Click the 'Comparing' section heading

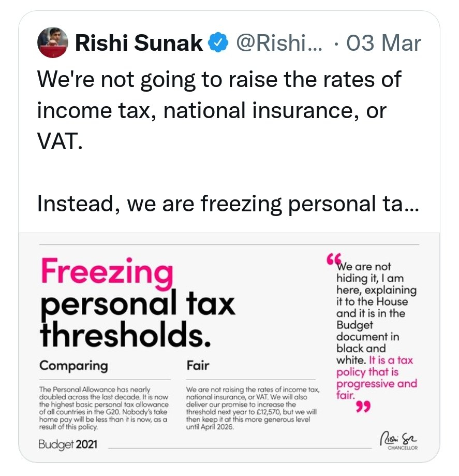tap(73, 366)
